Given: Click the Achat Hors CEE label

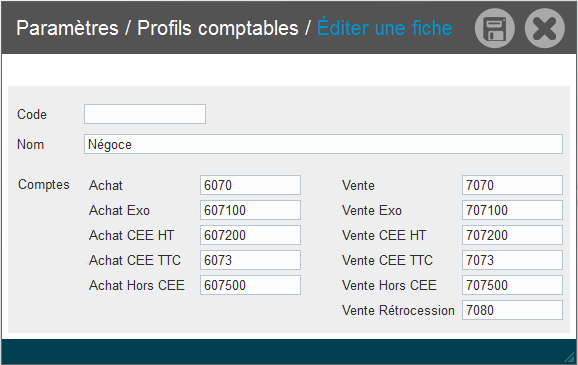Looking at the screenshot, I should [x=137, y=285].
